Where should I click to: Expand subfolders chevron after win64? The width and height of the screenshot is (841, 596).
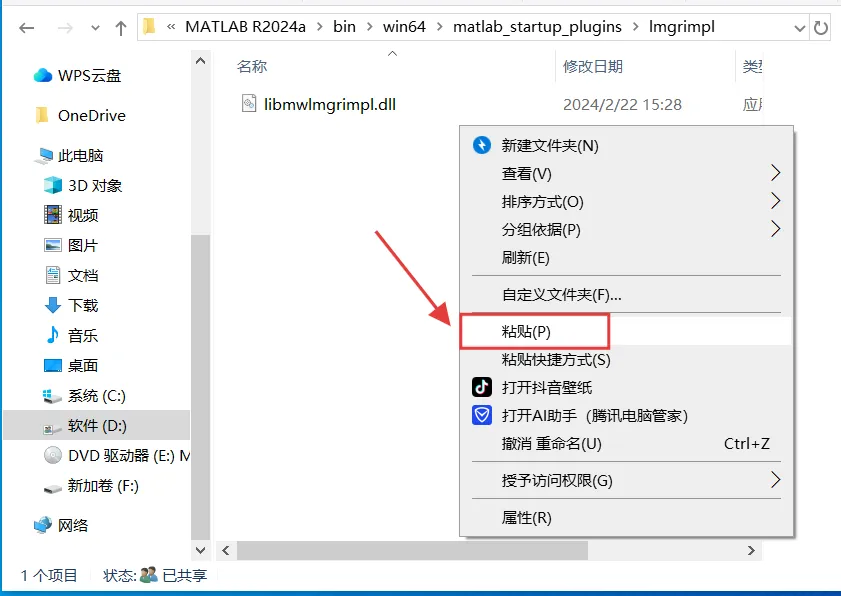coord(439,26)
